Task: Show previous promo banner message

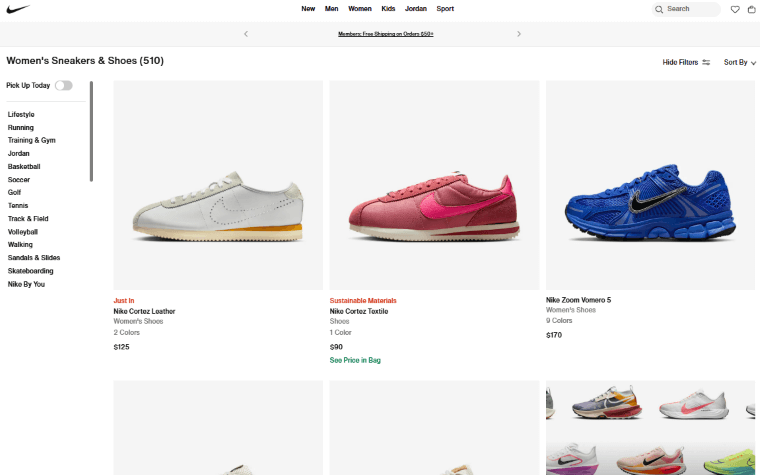Action: tap(246, 34)
